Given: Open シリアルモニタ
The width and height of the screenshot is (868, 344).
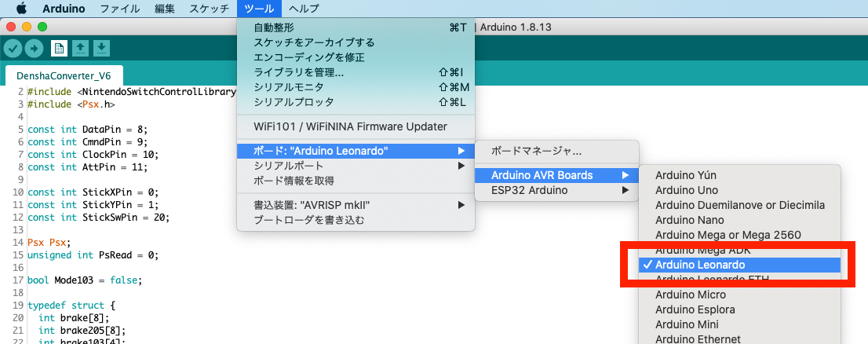Looking at the screenshot, I should tap(356, 87).
